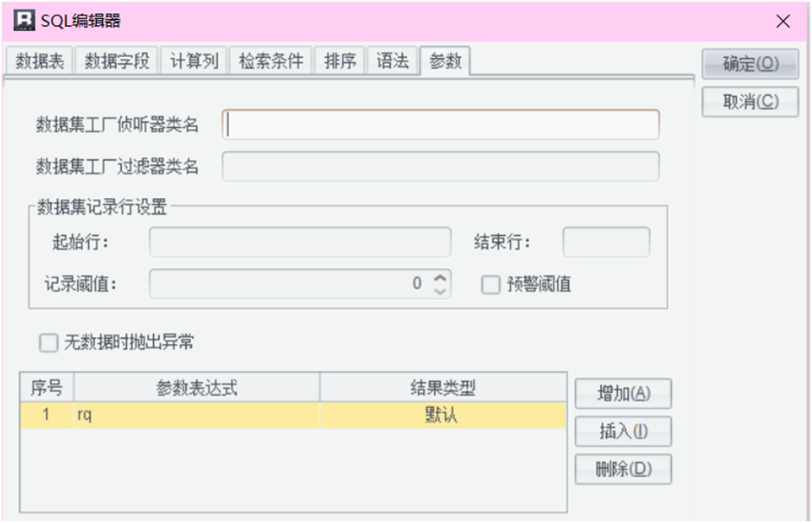Go to the 检索条件 tab
The width and height of the screenshot is (812, 523).
(271, 62)
